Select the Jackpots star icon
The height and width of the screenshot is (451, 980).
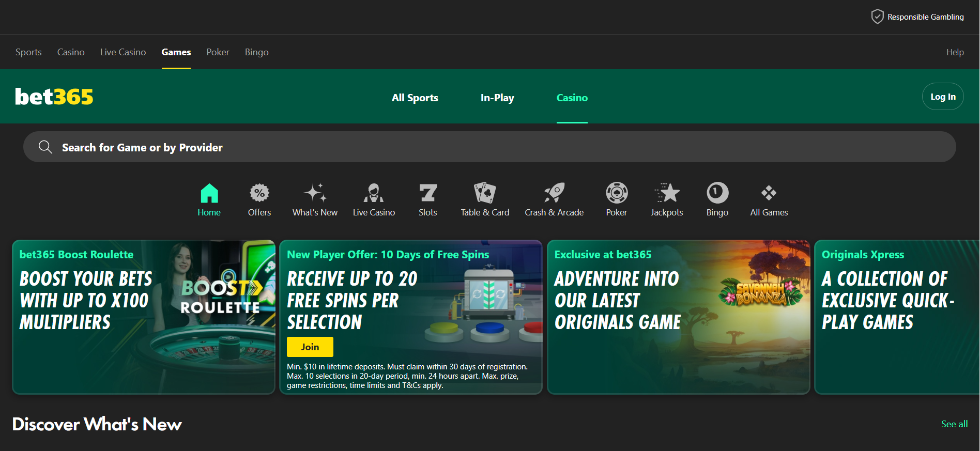[667, 194]
